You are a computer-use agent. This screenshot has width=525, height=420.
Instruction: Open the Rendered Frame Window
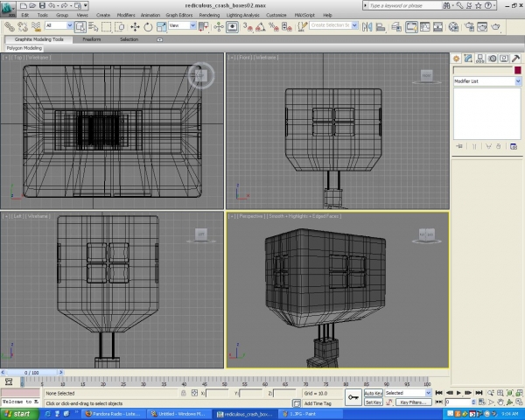[482, 27]
